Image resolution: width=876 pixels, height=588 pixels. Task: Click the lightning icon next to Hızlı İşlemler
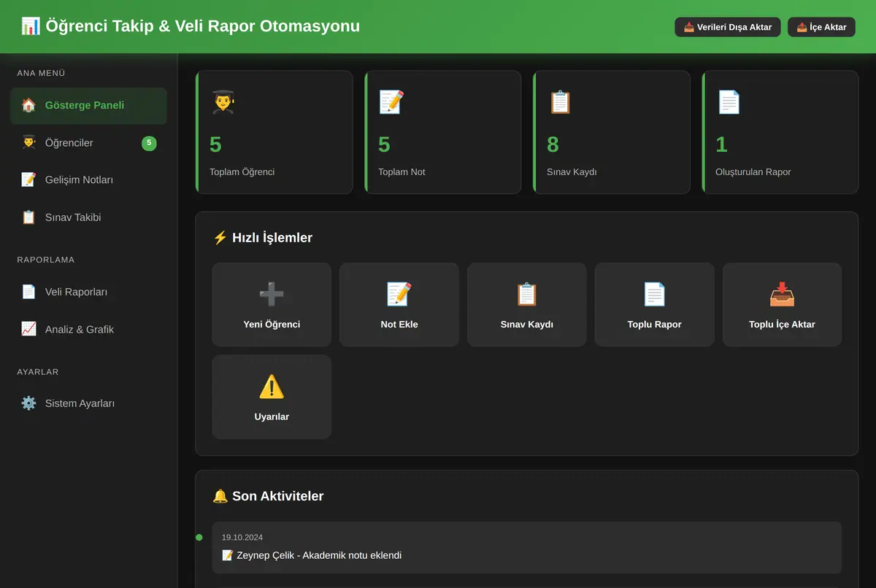(220, 237)
